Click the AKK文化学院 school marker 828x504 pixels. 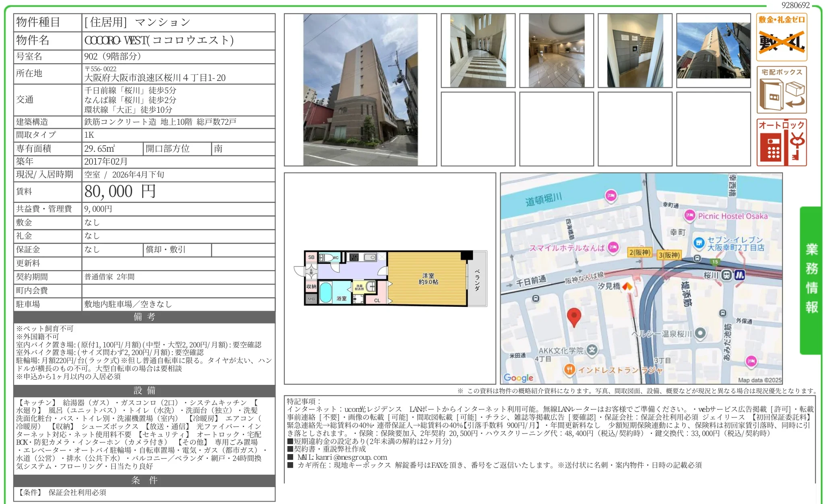point(592,350)
